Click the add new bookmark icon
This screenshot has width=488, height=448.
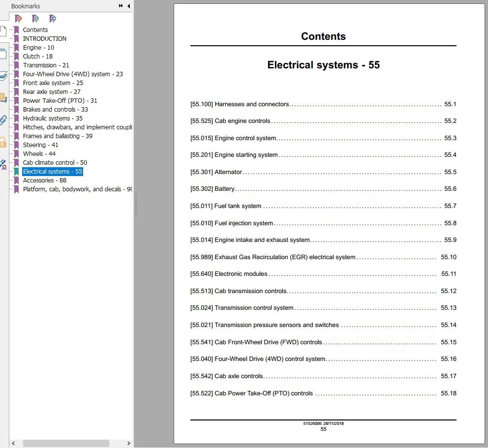tap(35, 19)
